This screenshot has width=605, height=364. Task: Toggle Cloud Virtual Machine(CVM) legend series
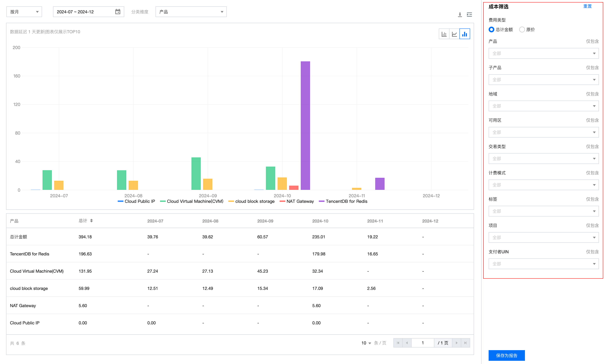click(195, 201)
